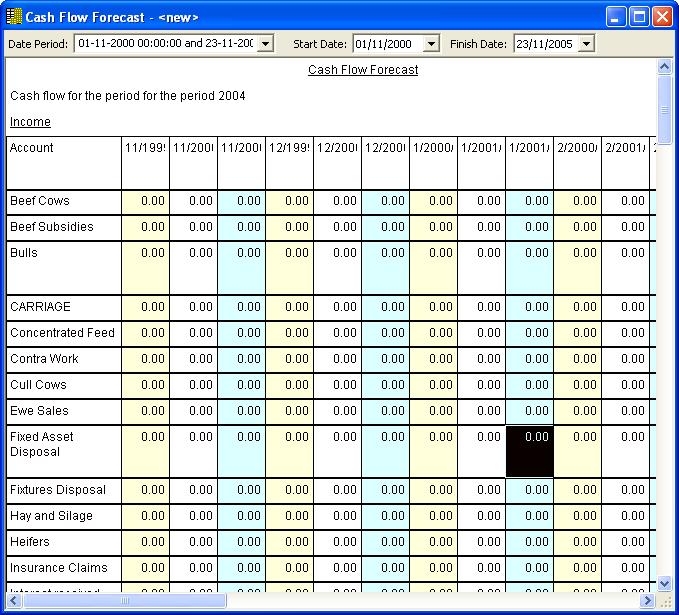
Task: Click the Cash flow for the period 2004 text
Action: coord(128,96)
